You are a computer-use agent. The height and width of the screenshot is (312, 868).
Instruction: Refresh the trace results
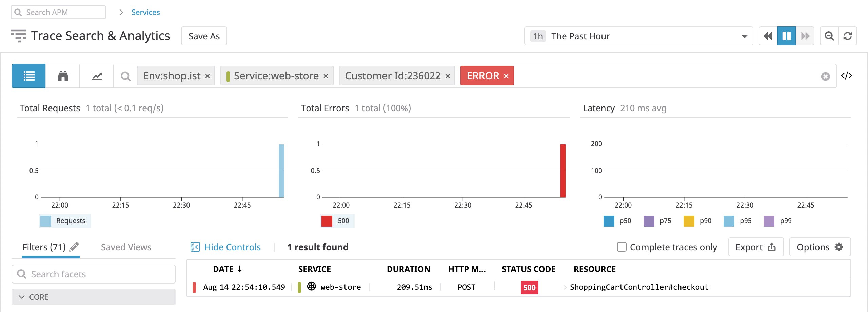coord(848,36)
